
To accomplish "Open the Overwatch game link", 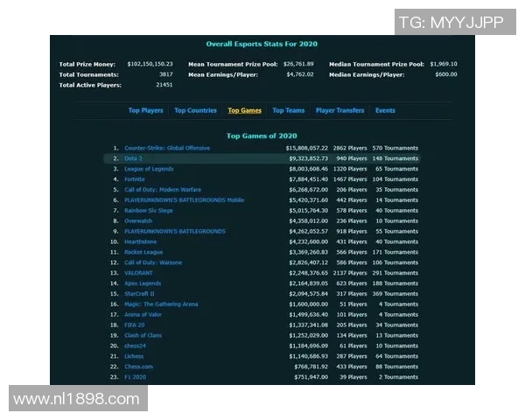I will point(138,220).
